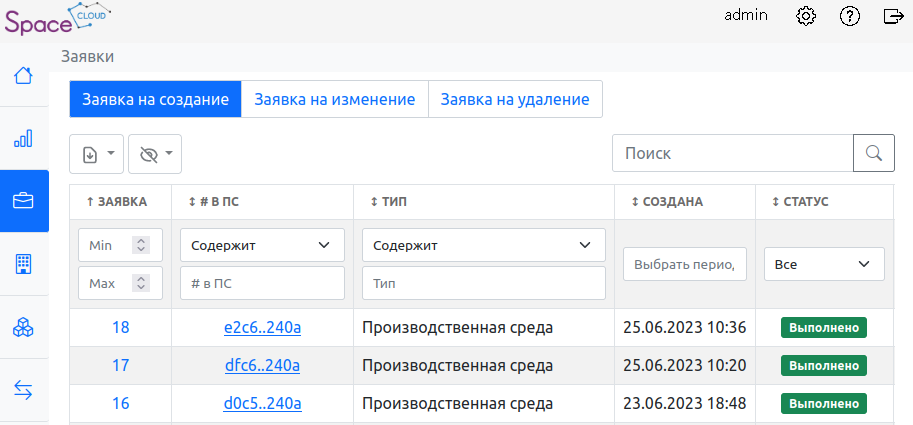Open settings via the gear icon
This screenshot has width=913, height=425.
click(806, 16)
